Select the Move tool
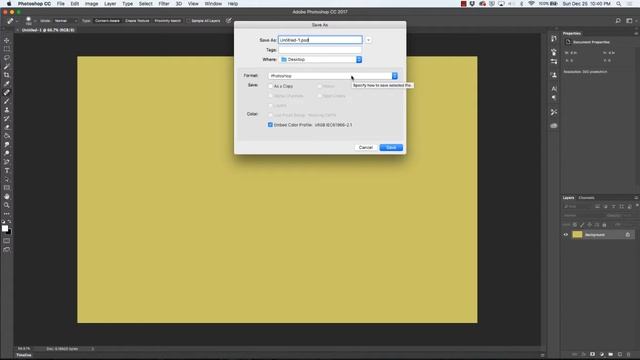Viewport: 640px width, 360px height. click(x=7, y=40)
